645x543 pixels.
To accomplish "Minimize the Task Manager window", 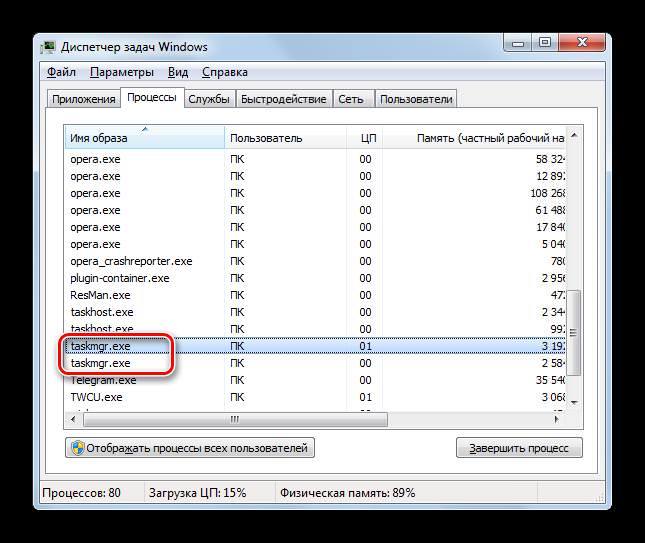I will point(517,43).
